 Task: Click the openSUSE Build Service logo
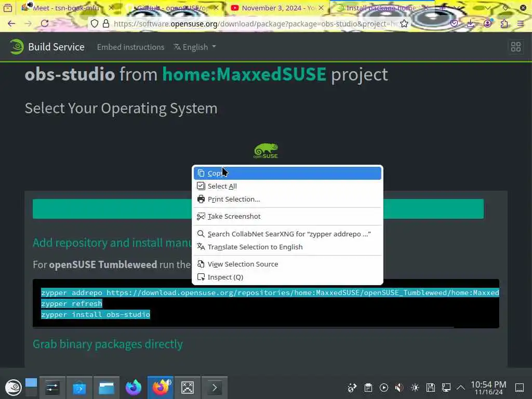(17, 47)
